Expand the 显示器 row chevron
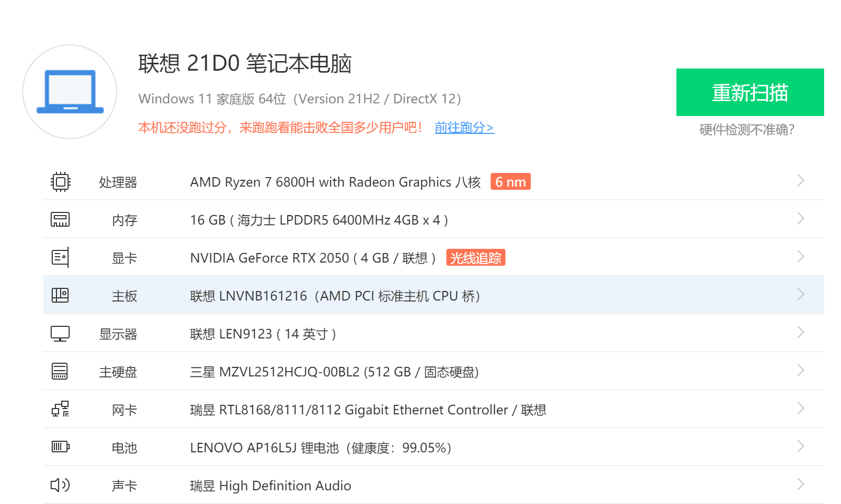The height and width of the screenshot is (504, 841). tap(800, 333)
